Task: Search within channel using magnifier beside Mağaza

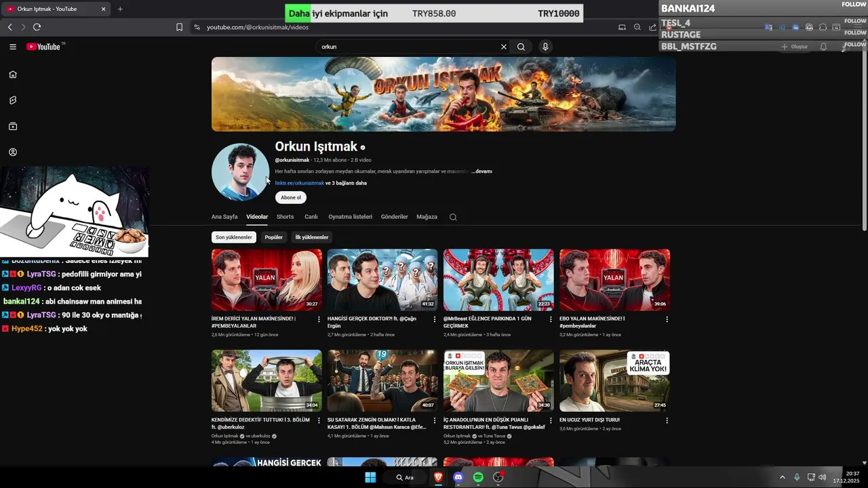Action: (x=453, y=217)
